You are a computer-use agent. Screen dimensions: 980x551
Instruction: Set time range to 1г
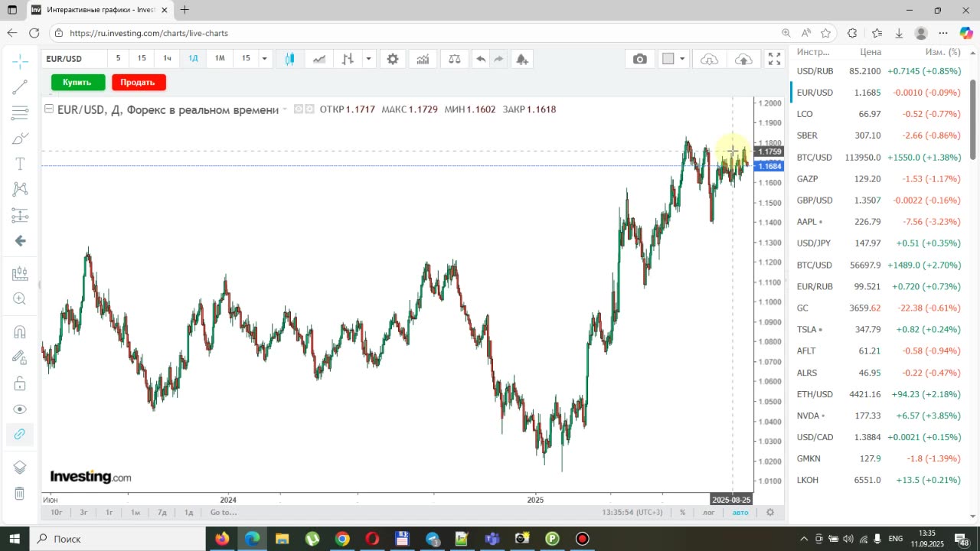click(109, 513)
